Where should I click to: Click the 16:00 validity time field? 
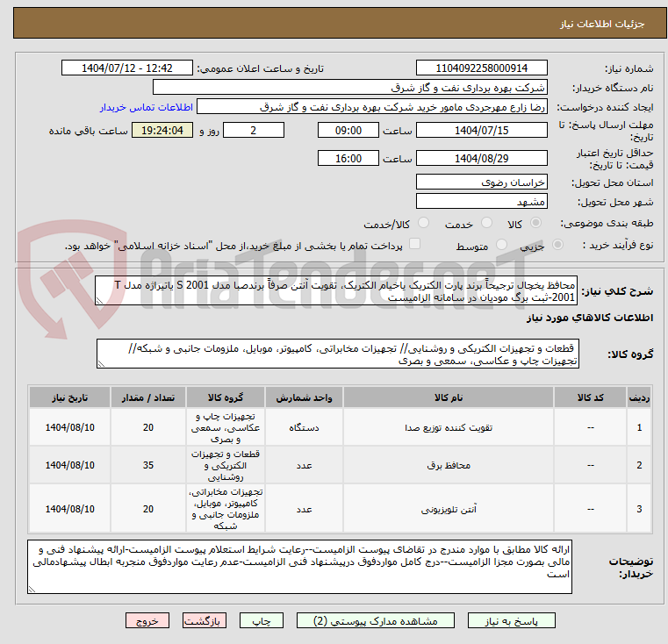(x=348, y=159)
